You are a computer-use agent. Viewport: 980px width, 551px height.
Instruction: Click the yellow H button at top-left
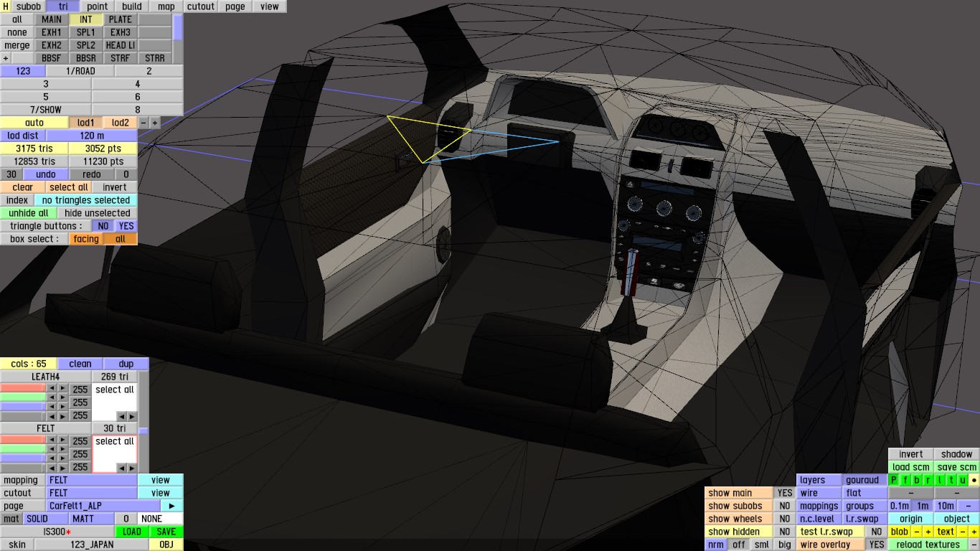click(6, 6)
